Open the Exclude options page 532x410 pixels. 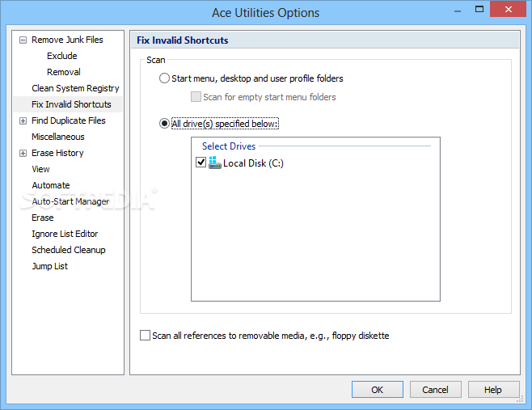pos(62,56)
